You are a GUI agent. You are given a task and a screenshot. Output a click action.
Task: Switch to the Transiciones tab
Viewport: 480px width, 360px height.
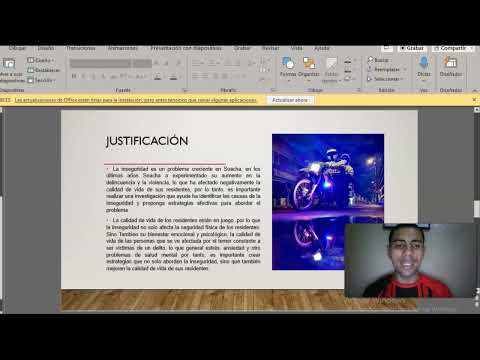81,48
